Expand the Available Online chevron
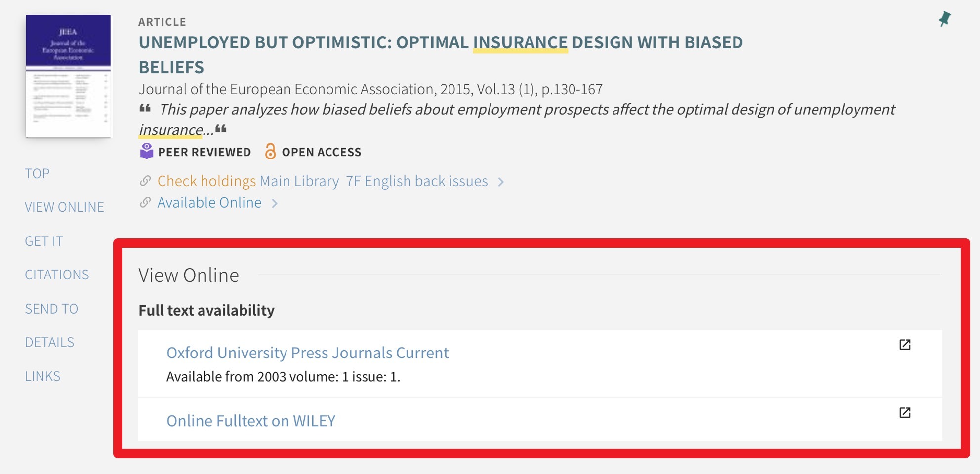This screenshot has height=474, width=980. tap(275, 203)
